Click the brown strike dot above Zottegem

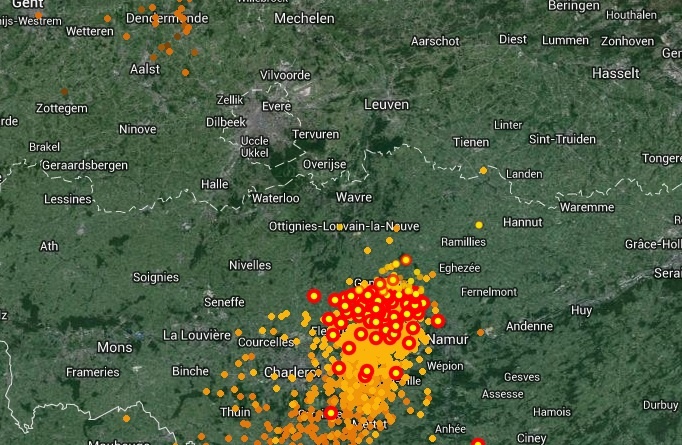pos(64,91)
